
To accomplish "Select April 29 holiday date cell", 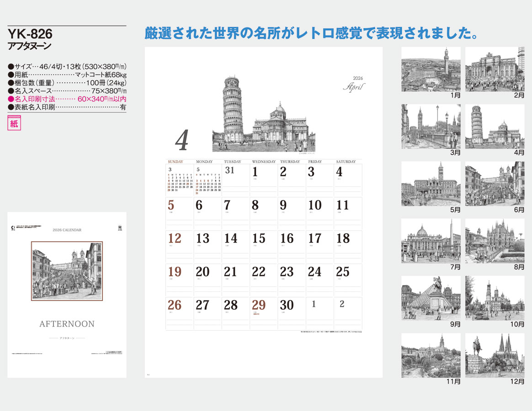I will pyautogui.click(x=264, y=313).
